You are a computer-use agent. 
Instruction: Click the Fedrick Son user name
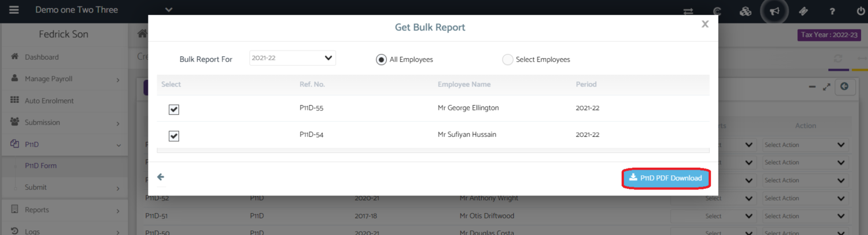point(63,34)
